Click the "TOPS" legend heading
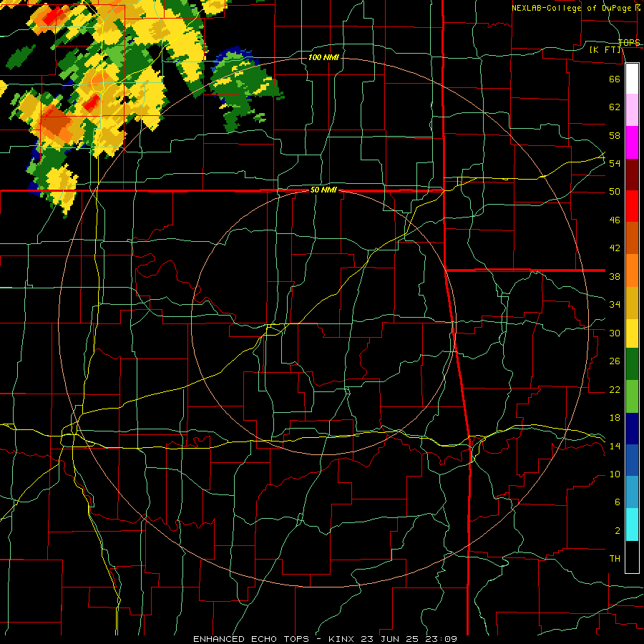644x644 pixels. pyautogui.click(x=629, y=42)
